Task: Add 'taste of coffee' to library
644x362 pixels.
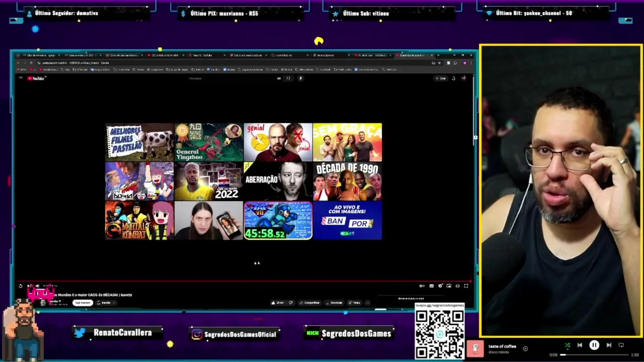Action: point(525,348)
